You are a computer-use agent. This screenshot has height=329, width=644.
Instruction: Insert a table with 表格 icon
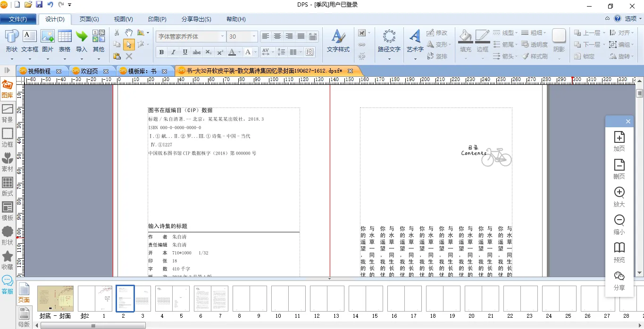pyautogui.click(x=65, y=41)
